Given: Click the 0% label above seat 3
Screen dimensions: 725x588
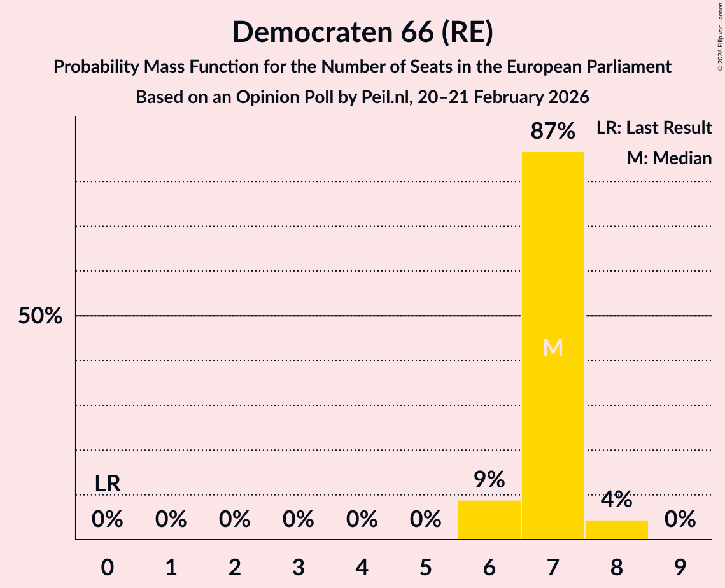Looking at the screenshot, I should (299, 520).
